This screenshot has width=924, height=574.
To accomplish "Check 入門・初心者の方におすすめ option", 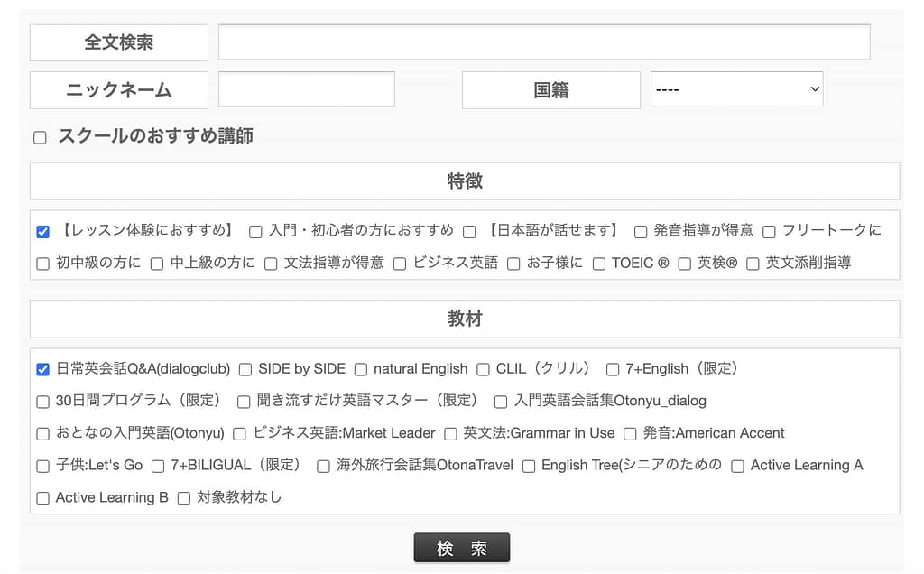I will pos(255,232).
